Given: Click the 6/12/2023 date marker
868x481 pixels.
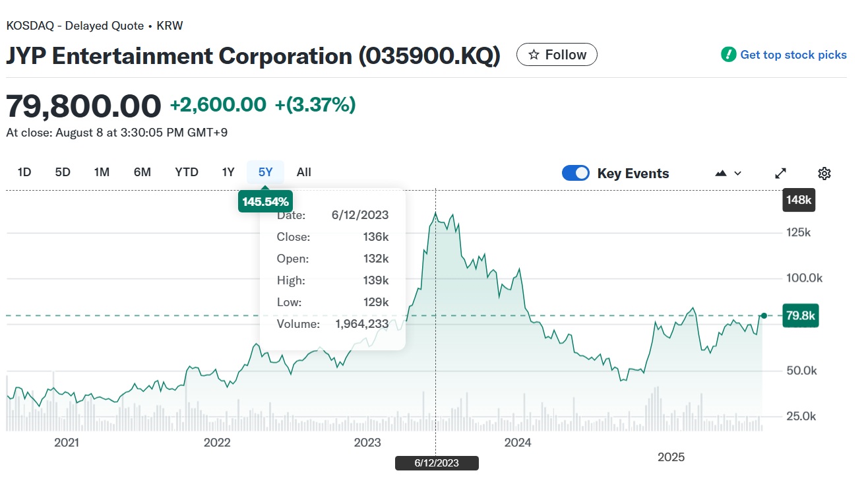Looking at the screenshot, I should [437, 463].
